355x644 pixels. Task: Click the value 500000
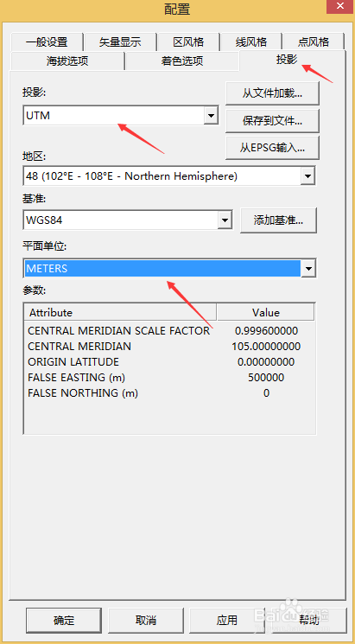[x=266, y=378]
